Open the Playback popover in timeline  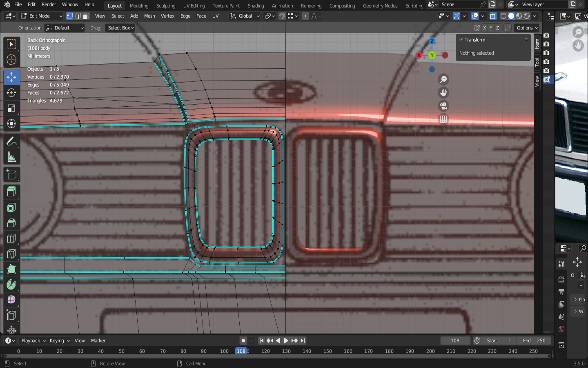(x=33, y=341)
